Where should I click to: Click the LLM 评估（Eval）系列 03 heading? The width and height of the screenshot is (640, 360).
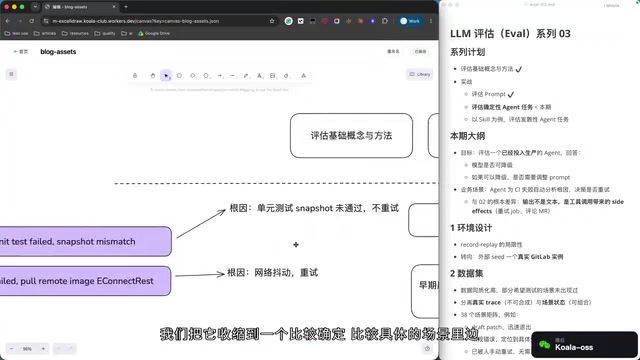click(510, 33)
